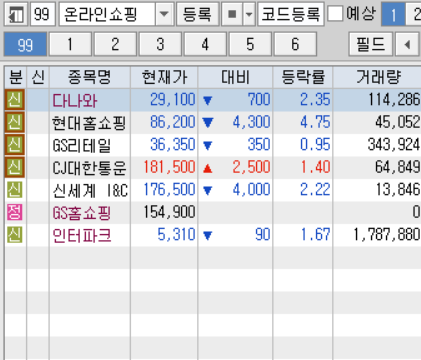Select the blue group tab 99

tap(25, 44)
